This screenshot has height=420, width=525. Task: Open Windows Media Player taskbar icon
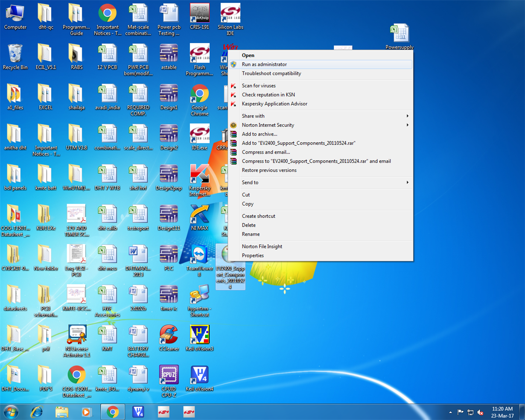click(x=87, y=412)
